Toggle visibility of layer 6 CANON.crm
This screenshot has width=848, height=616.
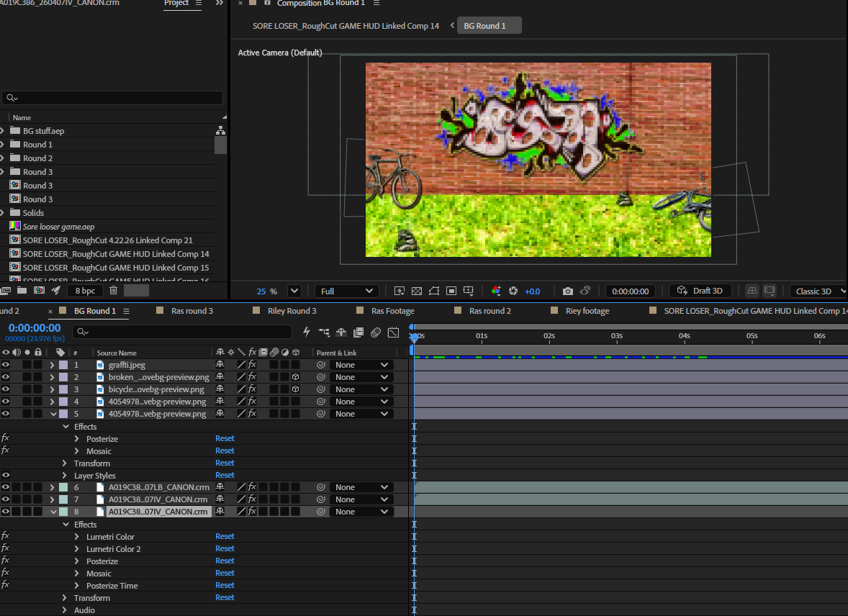pos(6,486)
